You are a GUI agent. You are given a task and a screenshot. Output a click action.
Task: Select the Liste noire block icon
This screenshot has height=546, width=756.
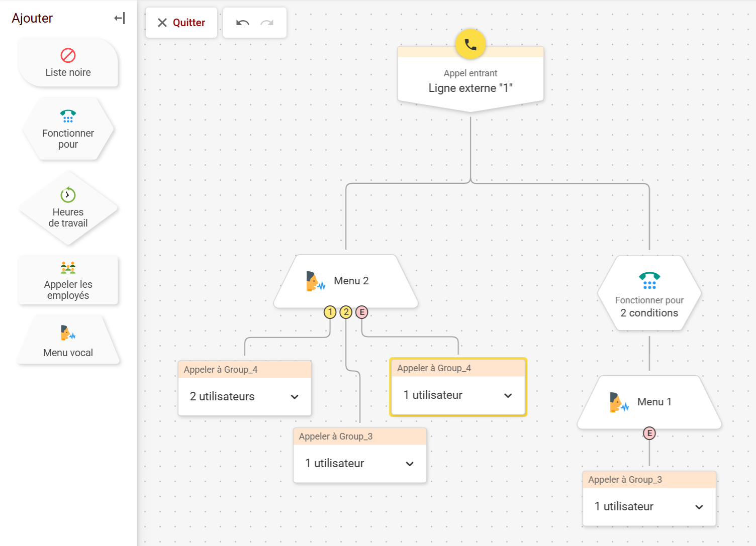coord(68,55)
